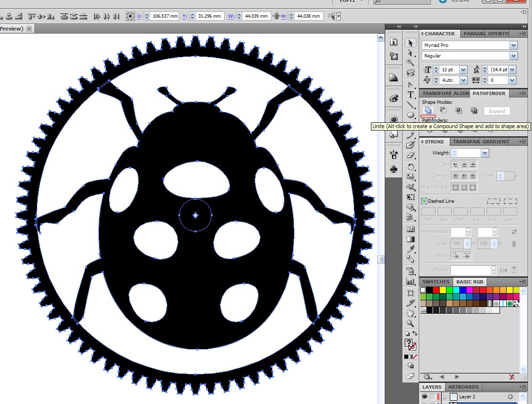Image resolution: width=532 pixels, height=404 pixels.
Task: Select the Direct Selection tool (white arrow)
Action: (x=411, y=53)
